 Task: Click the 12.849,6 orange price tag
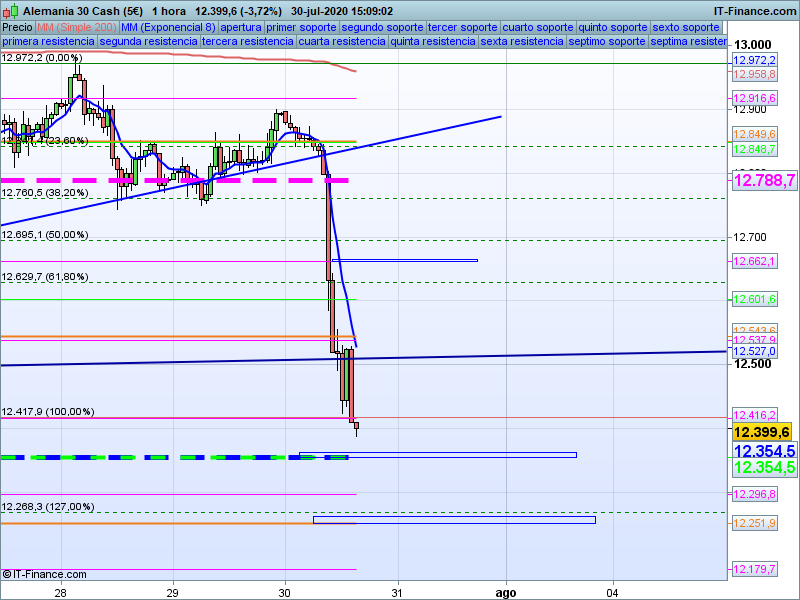(x=755, y=134)
